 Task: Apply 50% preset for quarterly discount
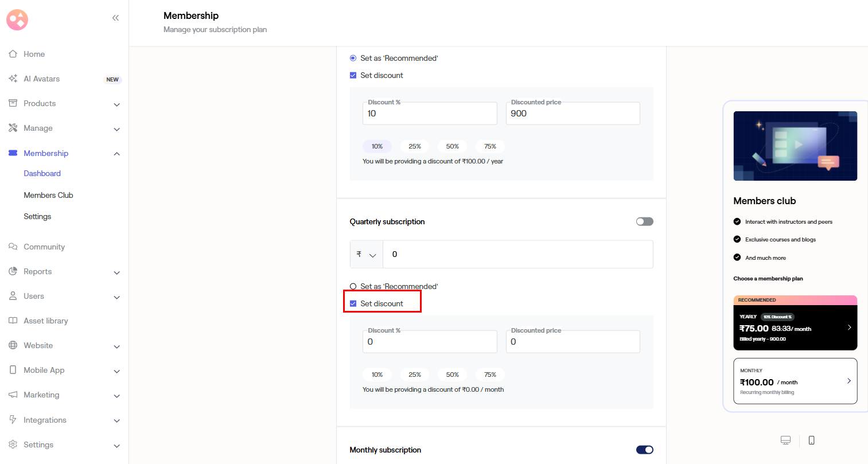[x=452, y=375]
